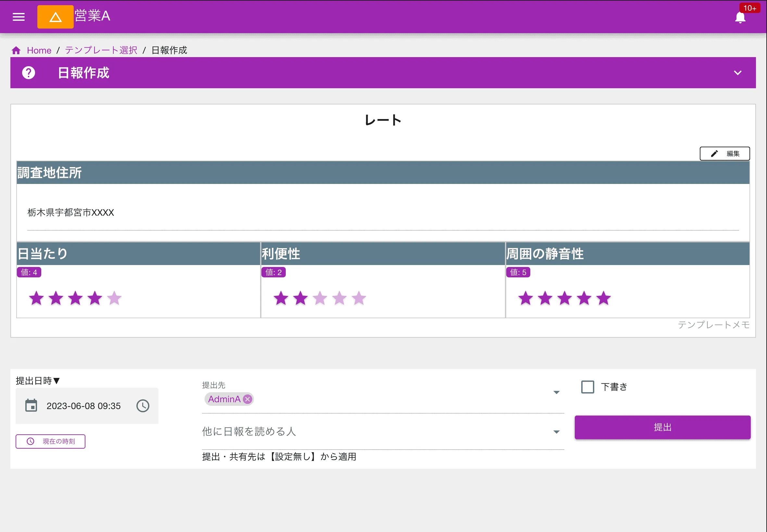Click the orange triangle logo
Viewport: 767px width, 532px height.
[x=56, y=17]
